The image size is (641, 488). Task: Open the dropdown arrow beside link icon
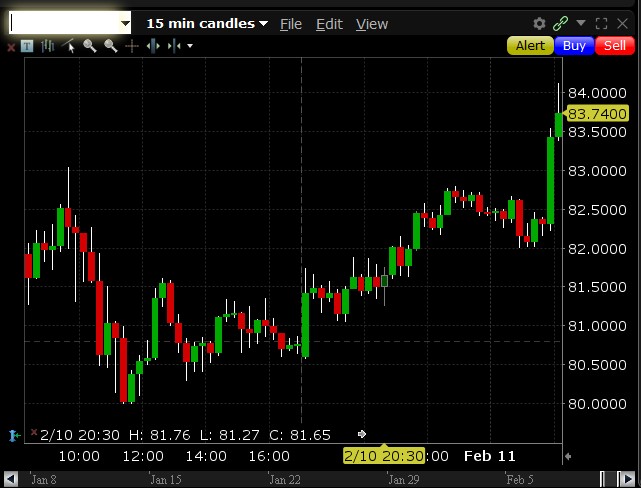(581, 23)
